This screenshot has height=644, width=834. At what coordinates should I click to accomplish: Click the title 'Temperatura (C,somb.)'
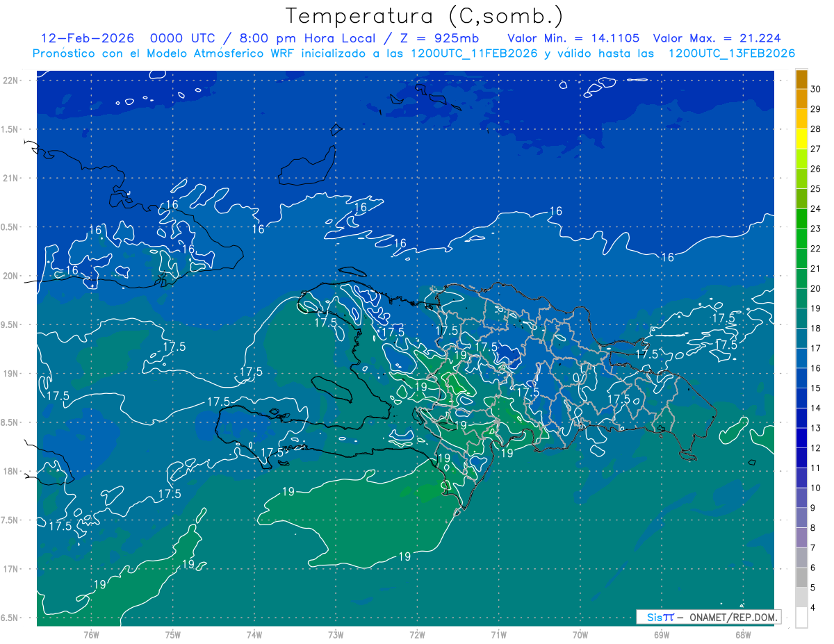(x=424, y=15)
